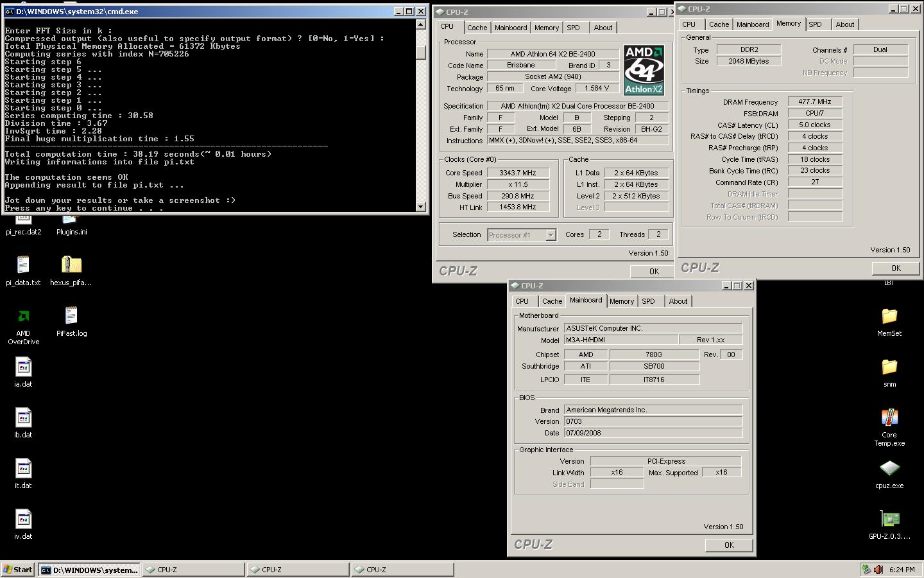Click chipset value 780G
Viewport: 924px width, 578px height.
(x=654, y=355)
